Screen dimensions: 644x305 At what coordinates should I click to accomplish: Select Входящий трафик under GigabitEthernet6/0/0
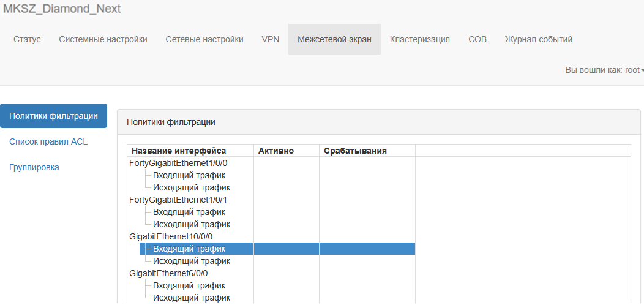pos(189,285)
